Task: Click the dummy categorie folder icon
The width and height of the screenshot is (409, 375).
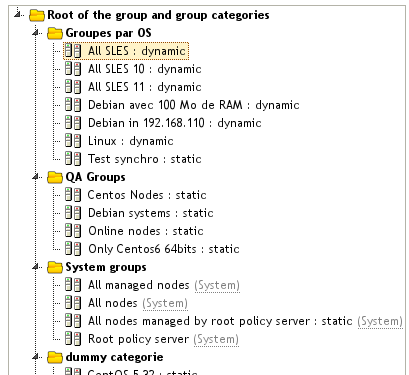Action: click(55, 357)
